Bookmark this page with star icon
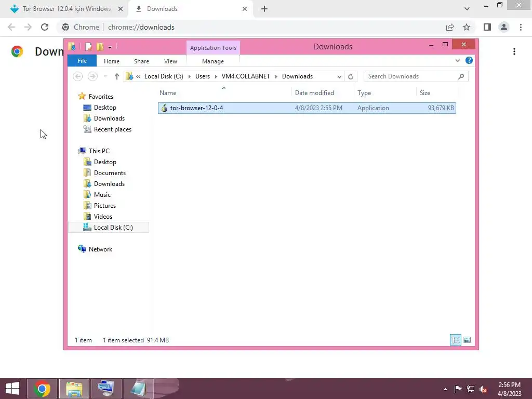532x399 pixels. pos(467,27)
